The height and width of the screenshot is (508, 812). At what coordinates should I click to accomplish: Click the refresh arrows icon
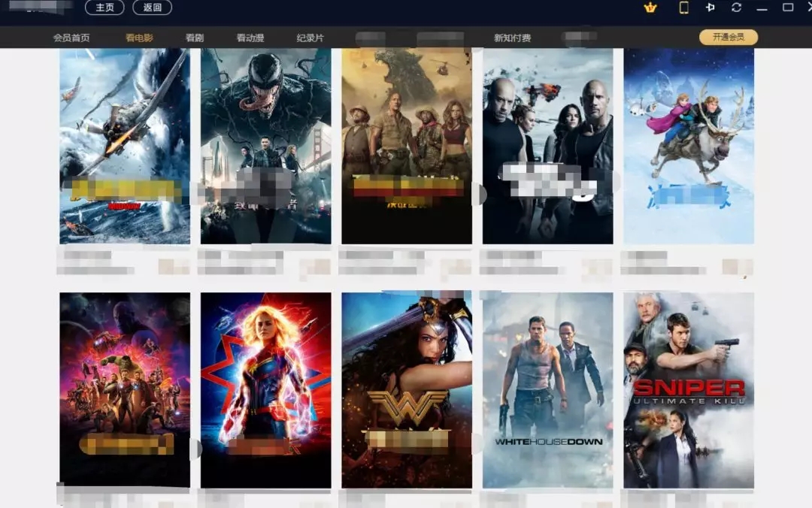[736, 8]
